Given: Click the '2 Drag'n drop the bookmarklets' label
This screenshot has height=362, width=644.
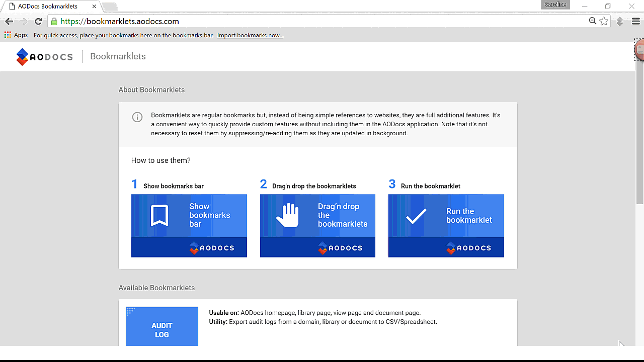Looking at the screenshot, I should 308,185.
